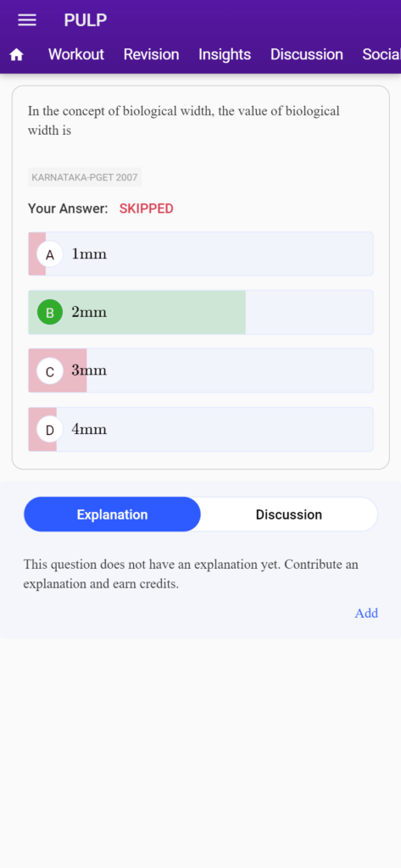Open the hamburger menu
The width and height of the screenshot is (401, 868).
point(27,20)
